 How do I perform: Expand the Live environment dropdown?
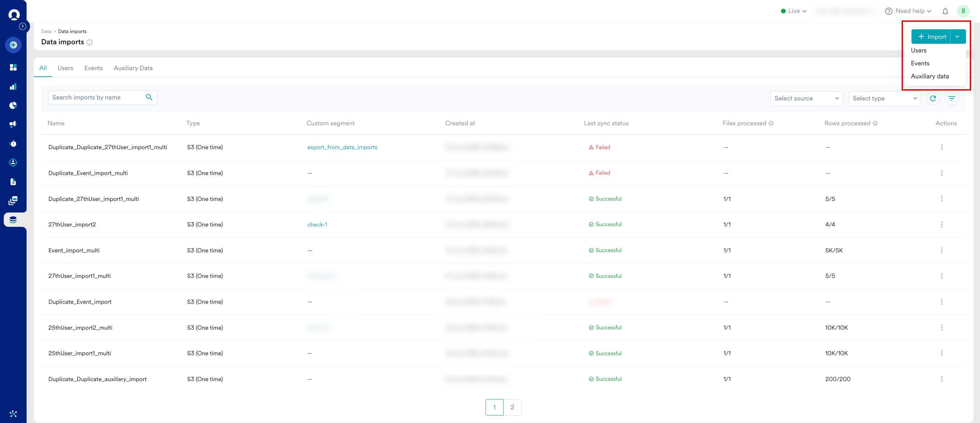click(794, 11)
